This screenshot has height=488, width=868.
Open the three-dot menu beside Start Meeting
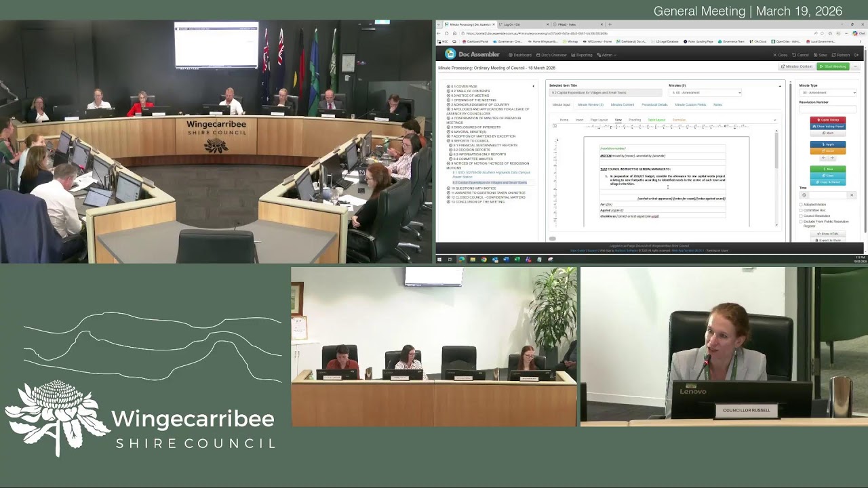(855, 66)
